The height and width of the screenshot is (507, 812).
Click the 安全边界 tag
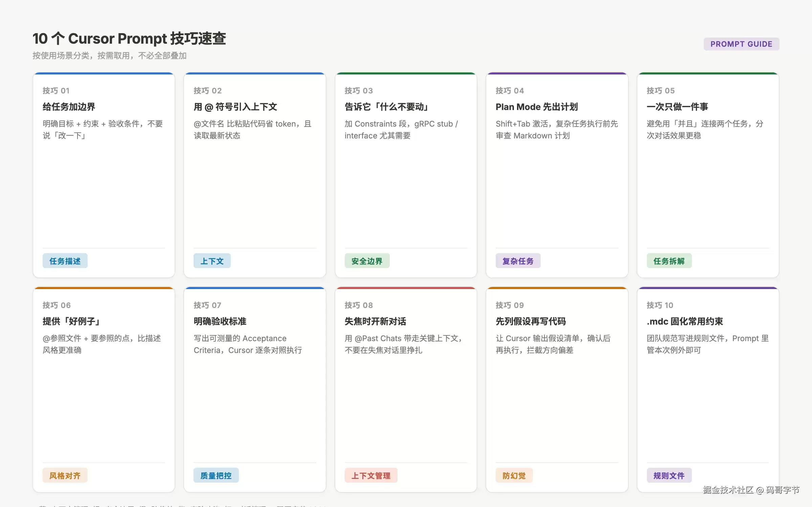coord(367,261)
